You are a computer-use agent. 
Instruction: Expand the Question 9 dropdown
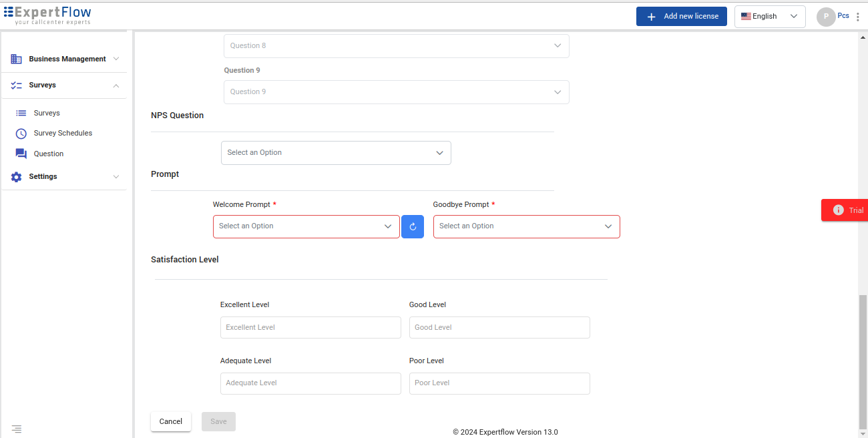coord(396,92)
